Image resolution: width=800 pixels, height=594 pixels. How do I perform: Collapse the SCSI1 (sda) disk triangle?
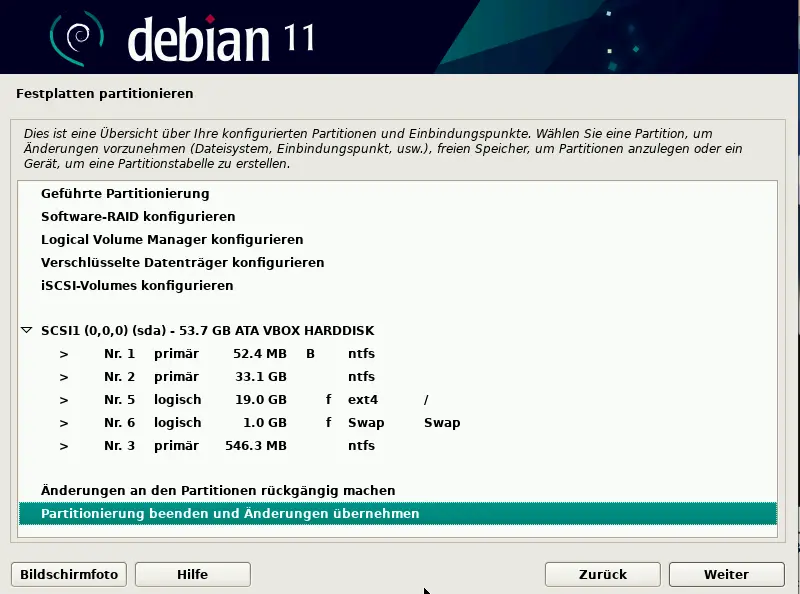coord(27,330)
